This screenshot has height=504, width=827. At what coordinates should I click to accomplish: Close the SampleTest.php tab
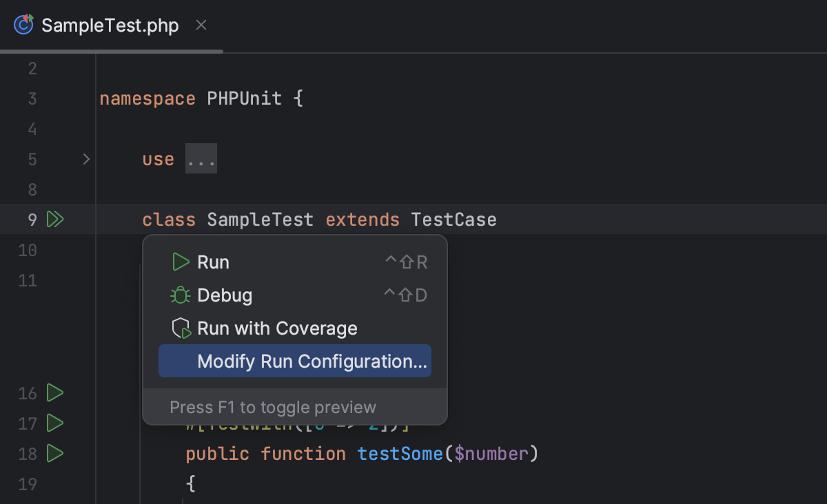201,24
